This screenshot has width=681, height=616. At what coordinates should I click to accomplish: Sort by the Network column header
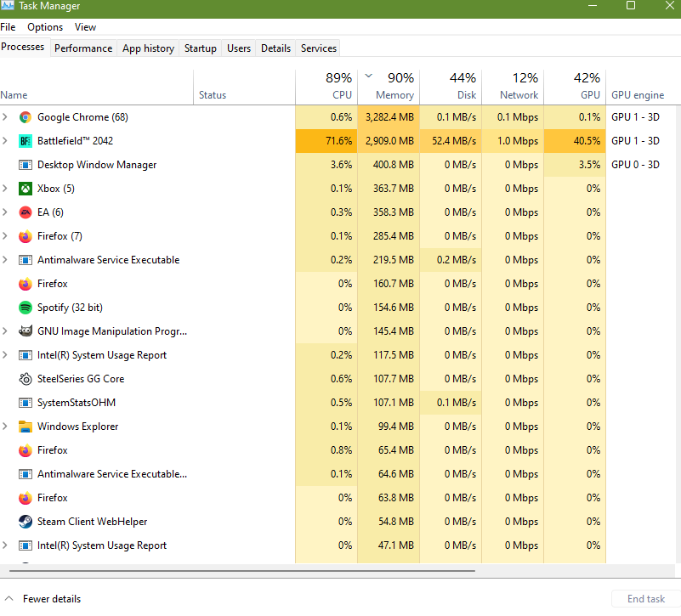click(513, 87)
